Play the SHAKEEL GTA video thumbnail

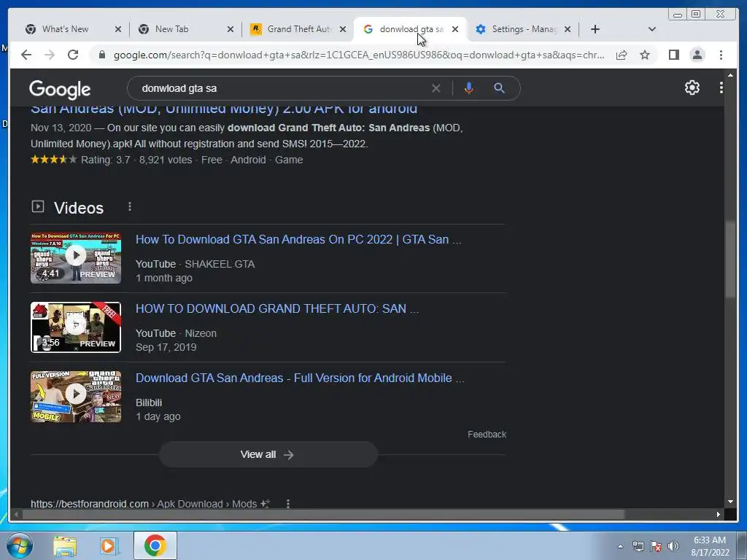tap(76, 258)
